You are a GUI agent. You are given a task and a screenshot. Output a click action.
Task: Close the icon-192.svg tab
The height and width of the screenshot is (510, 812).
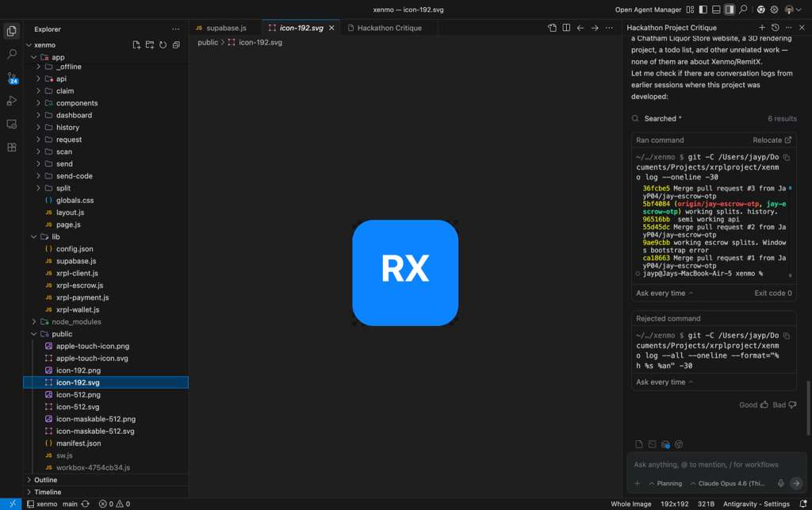point(331,28)
